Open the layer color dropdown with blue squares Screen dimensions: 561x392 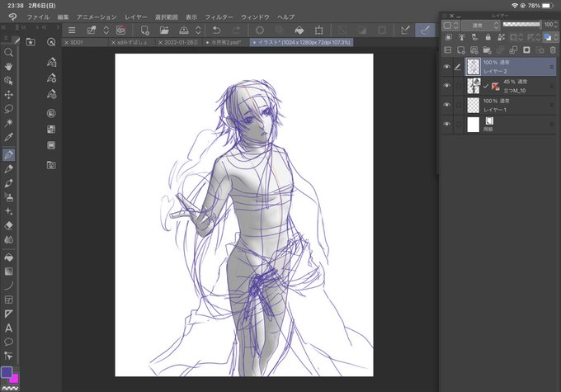(550, 37)
